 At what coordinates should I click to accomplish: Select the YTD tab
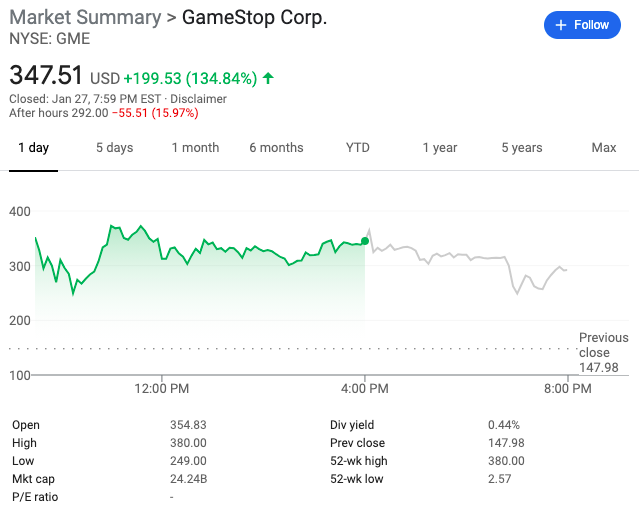coord(358,148)
